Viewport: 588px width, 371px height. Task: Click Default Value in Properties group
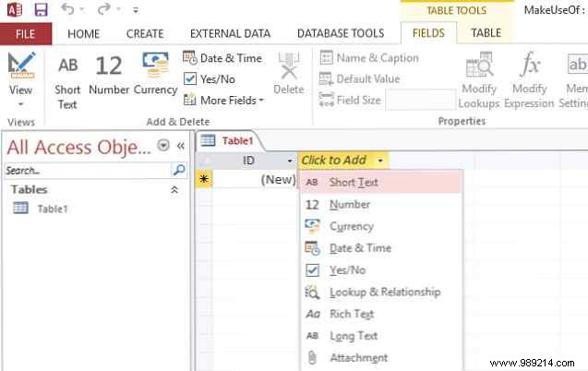click(x=359, y=78)
